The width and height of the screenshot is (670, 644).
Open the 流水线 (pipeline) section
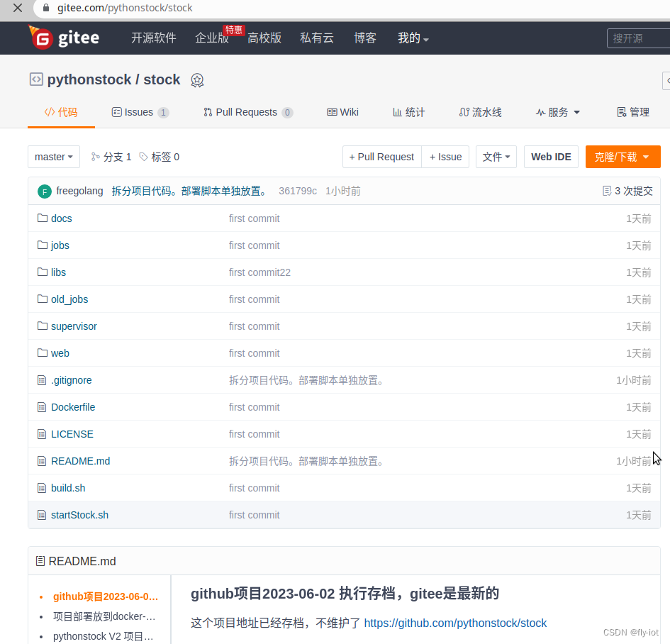coord(480,112)
